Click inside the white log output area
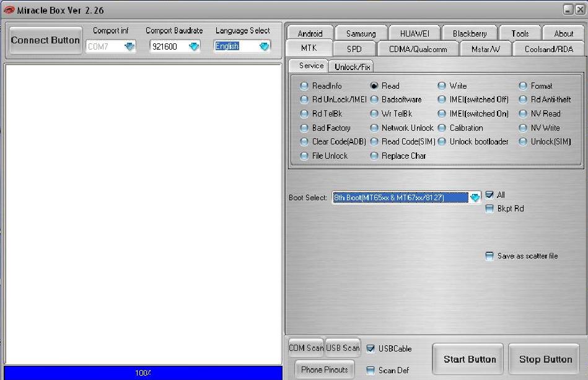588x380 pixels. pyautogui.click(x=143, y=214)
